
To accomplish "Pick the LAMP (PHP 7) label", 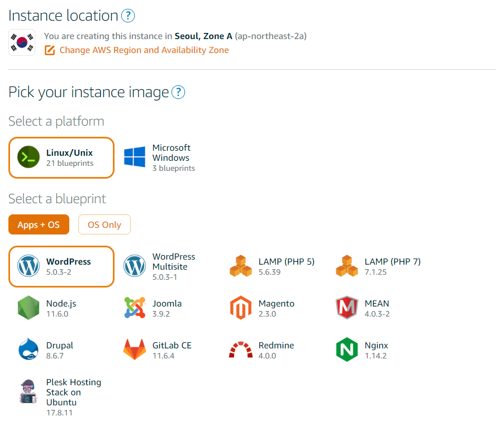I will click(x=392, y=262).
